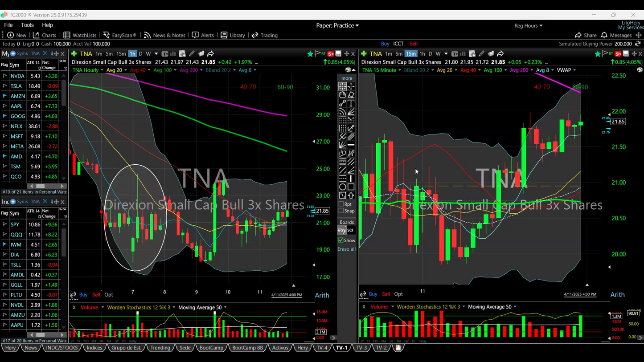Viewport: 644px width, 362px height.
Task: Click Erase all drawings
Action: [x=346, y=249]
